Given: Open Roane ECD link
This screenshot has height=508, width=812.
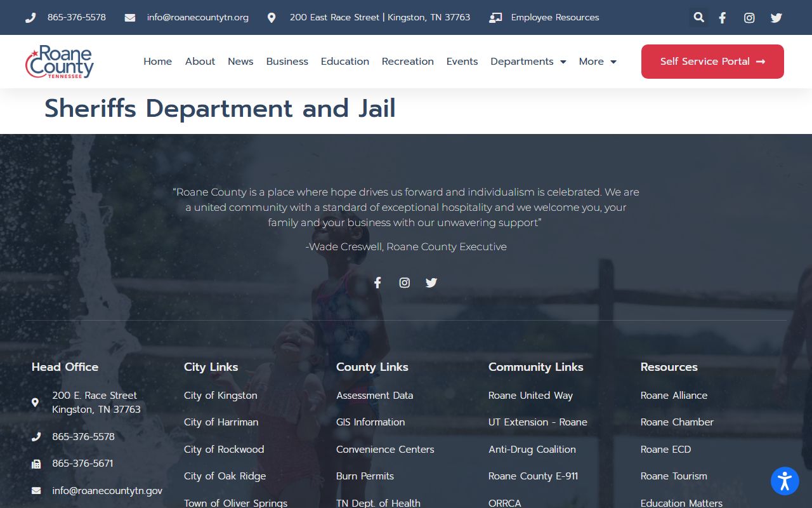Looking at the screenshot, I should (x=665, y=449).
